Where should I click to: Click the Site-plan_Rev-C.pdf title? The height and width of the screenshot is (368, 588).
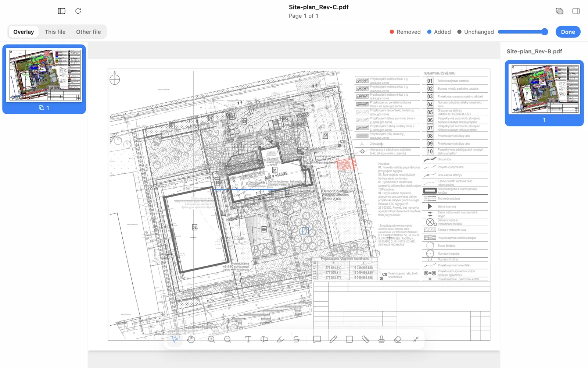pyautogui.click(x=319, y=7)
